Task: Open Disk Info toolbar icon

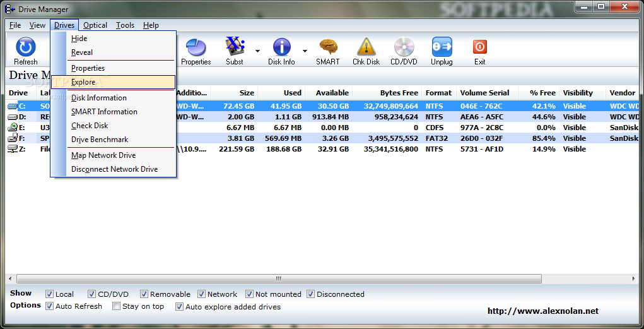Action: pos(281,47)
